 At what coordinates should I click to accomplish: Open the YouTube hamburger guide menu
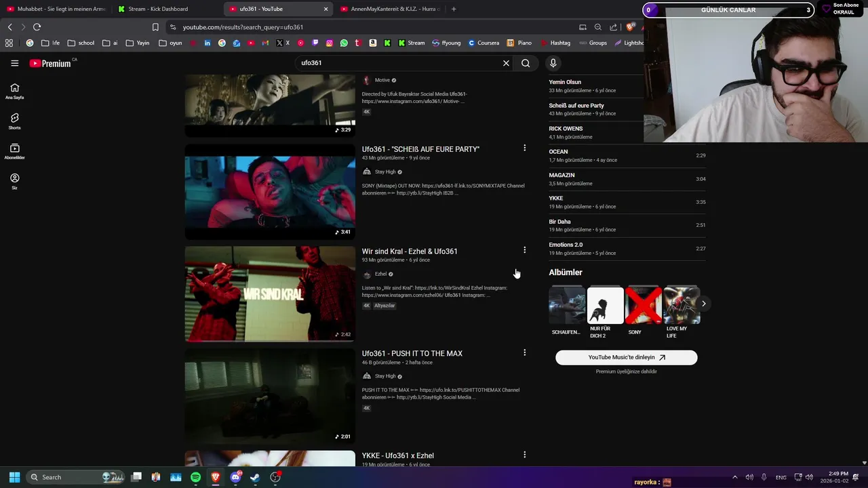click(x=14, y=63)
